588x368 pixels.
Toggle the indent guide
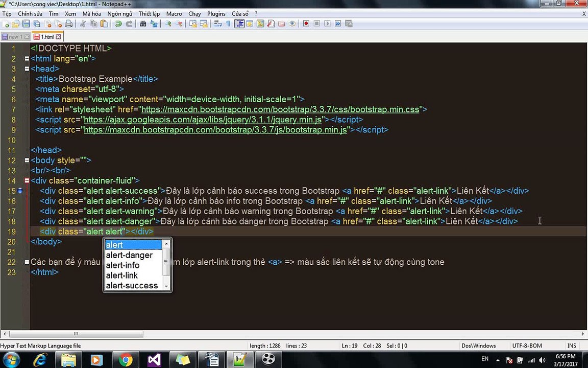(x=239, y=24)
